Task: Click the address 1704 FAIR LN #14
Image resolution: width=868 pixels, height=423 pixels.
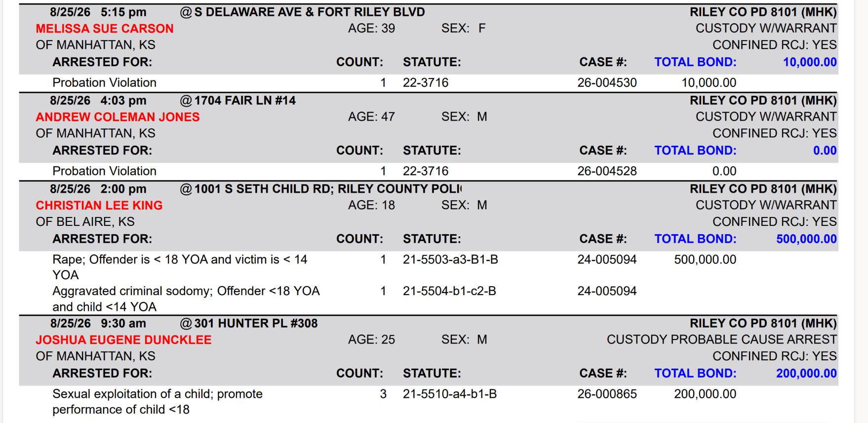Action: coord(245,100)
